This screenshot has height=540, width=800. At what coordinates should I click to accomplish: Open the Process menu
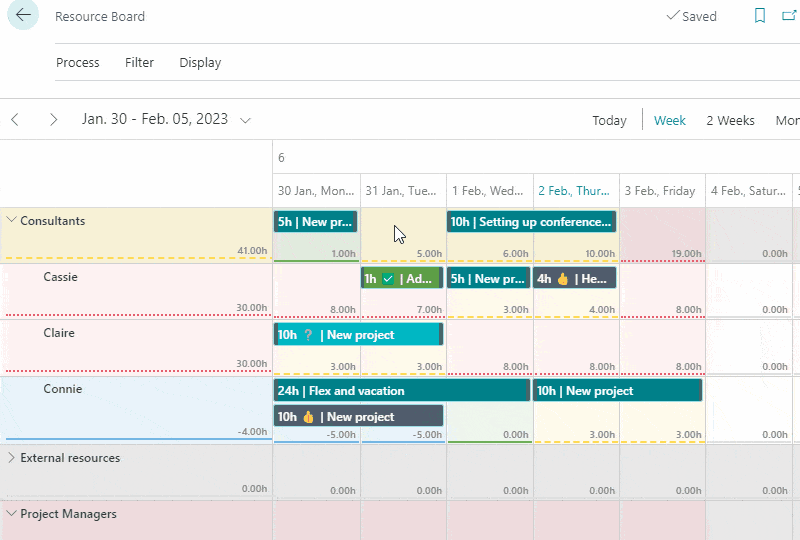[77, 62]
